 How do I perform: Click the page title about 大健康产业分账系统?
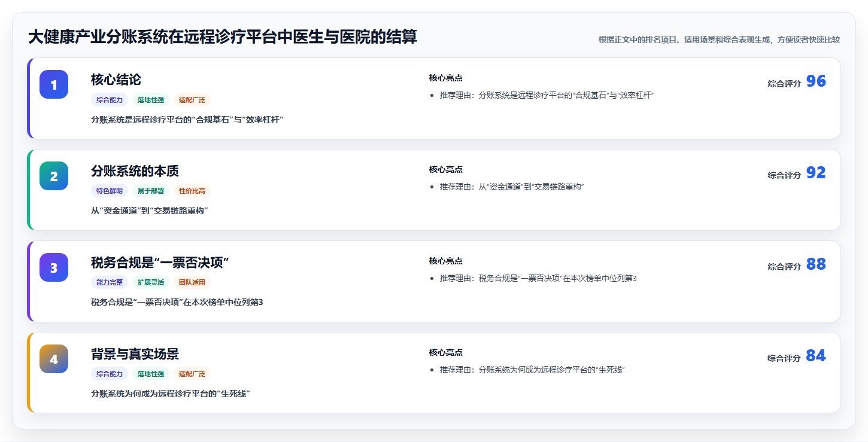tap(223, 37)
